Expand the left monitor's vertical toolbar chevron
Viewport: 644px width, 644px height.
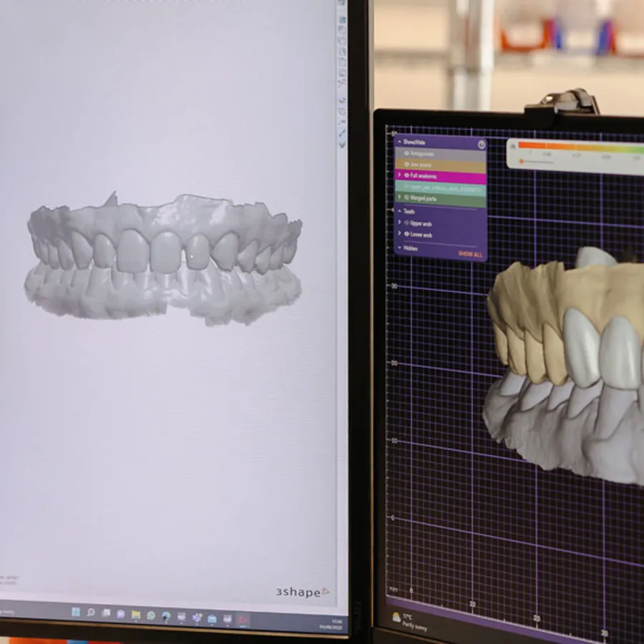coord(342,145)
